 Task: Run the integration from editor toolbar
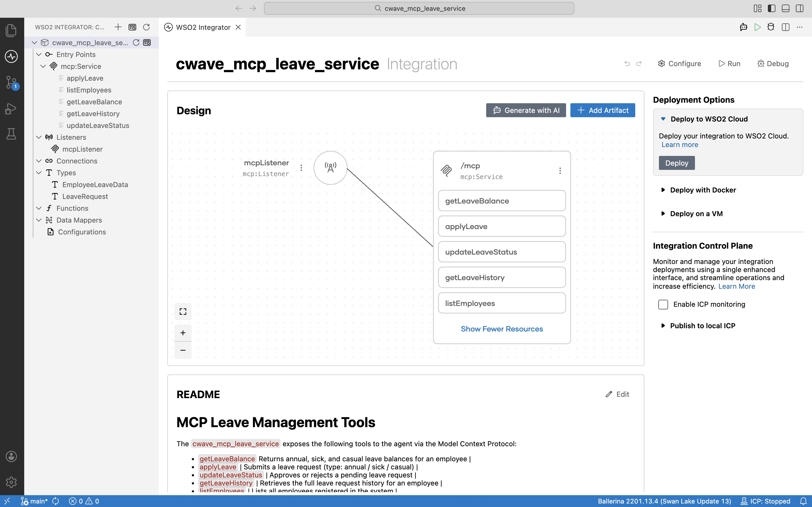pos(757,27)
